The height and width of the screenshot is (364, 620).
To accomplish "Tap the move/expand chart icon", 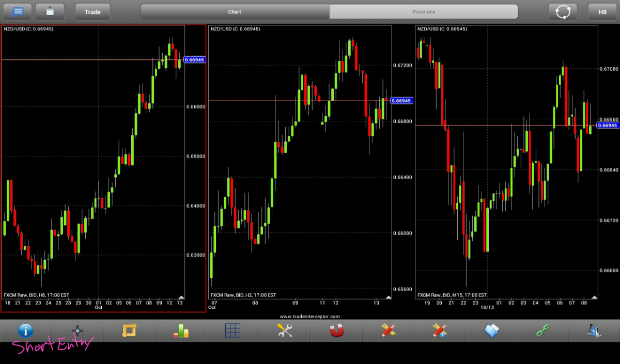I will point(50,11).
